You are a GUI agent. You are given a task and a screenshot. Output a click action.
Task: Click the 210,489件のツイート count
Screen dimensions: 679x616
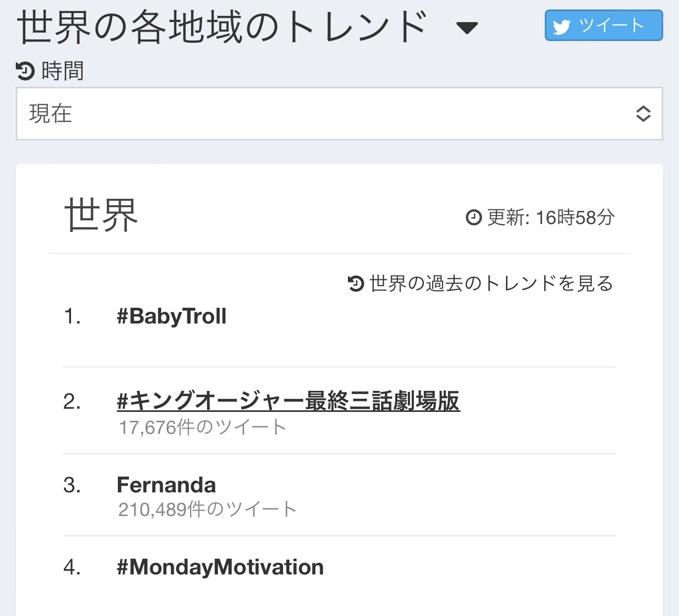point(207,509)
